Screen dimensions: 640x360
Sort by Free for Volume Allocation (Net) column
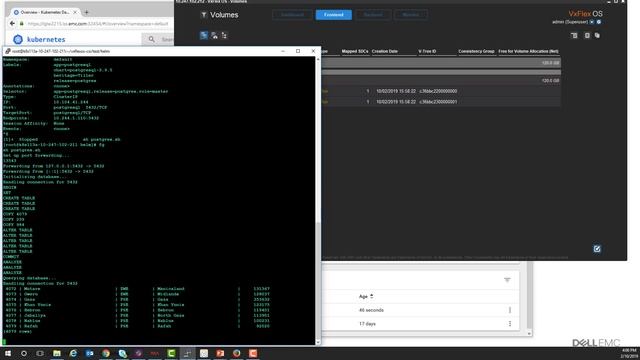528,51
